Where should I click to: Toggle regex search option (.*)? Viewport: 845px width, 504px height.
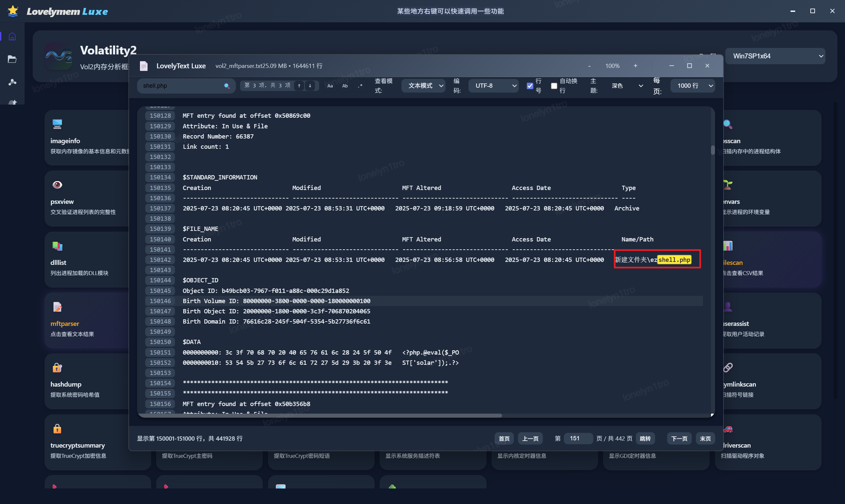click(360, 86)
